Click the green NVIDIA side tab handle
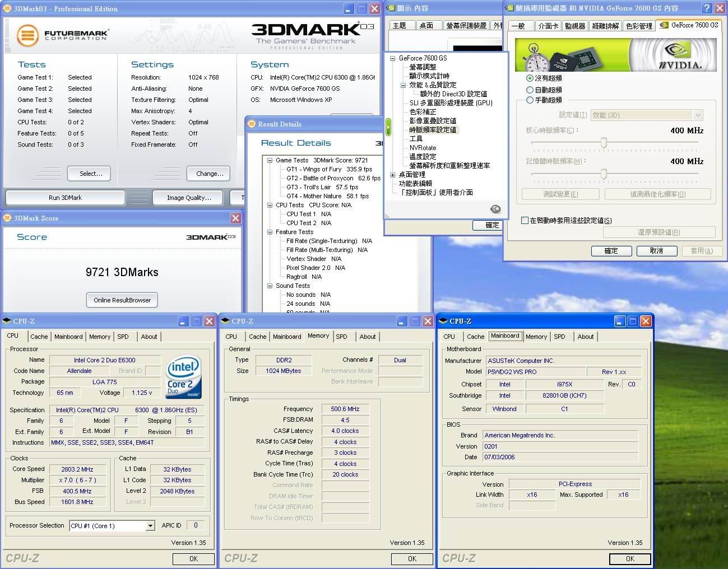 click(x=388, y=127)
